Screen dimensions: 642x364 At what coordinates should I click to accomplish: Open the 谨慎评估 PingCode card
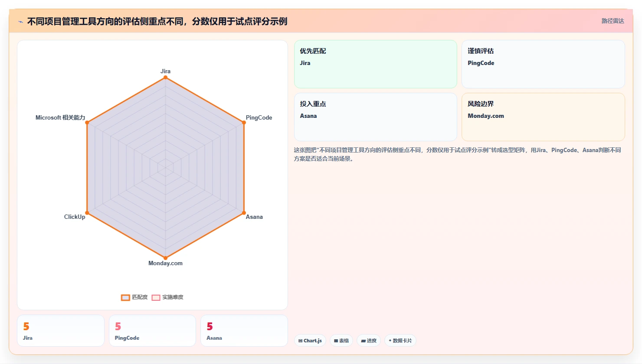[543, 64]
